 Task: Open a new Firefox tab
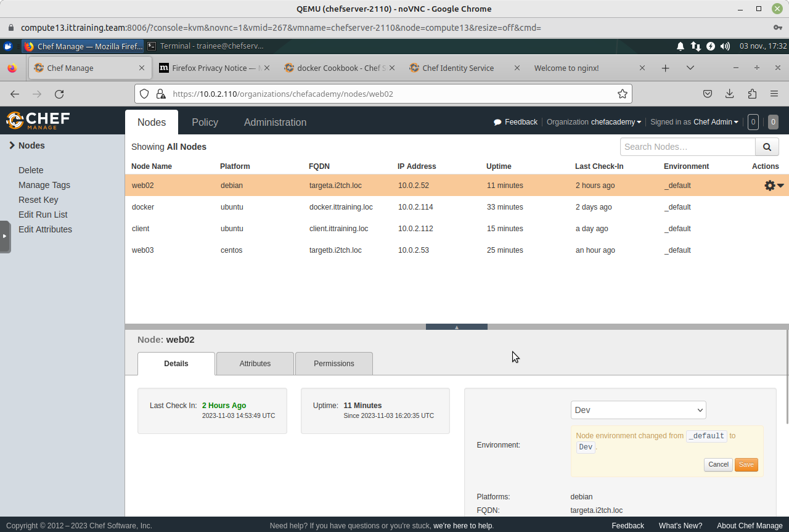click(665, 68)
